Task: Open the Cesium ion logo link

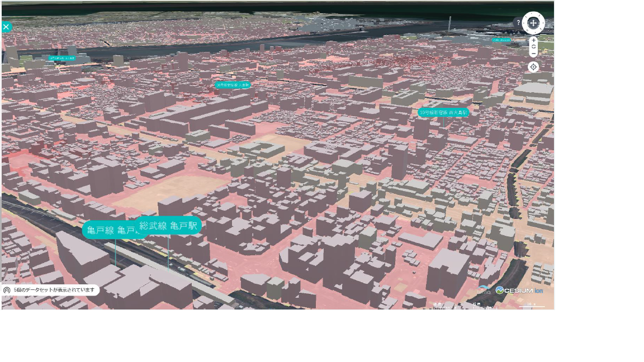Action: (x=519, y=290)
